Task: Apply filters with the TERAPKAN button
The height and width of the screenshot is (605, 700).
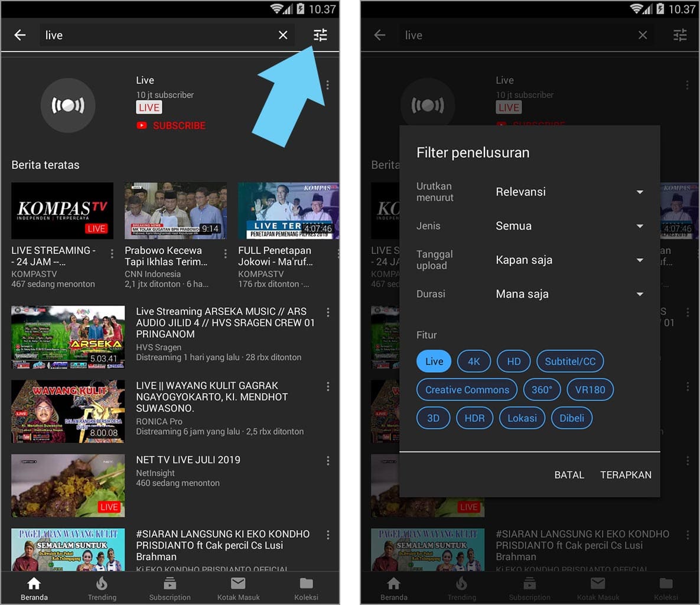Action: coord(626,474)
